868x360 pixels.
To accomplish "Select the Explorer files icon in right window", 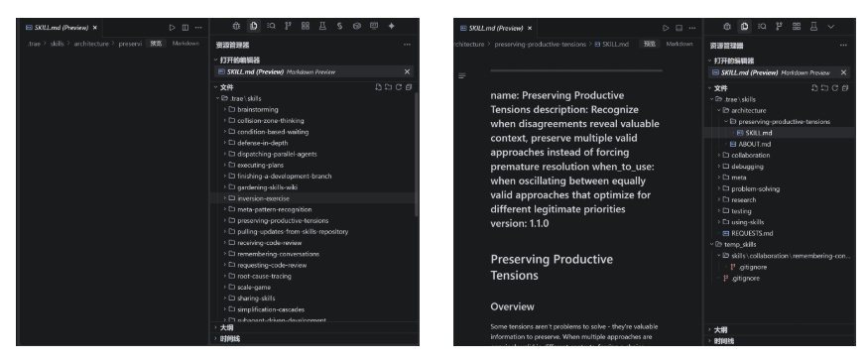I will pyautogui.click(x=745, y=26).
